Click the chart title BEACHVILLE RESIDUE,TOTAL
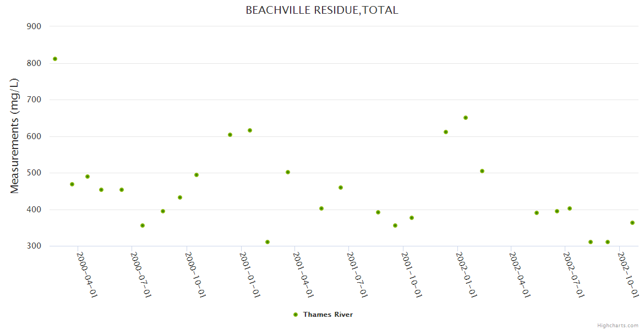 tap(322, 10)
